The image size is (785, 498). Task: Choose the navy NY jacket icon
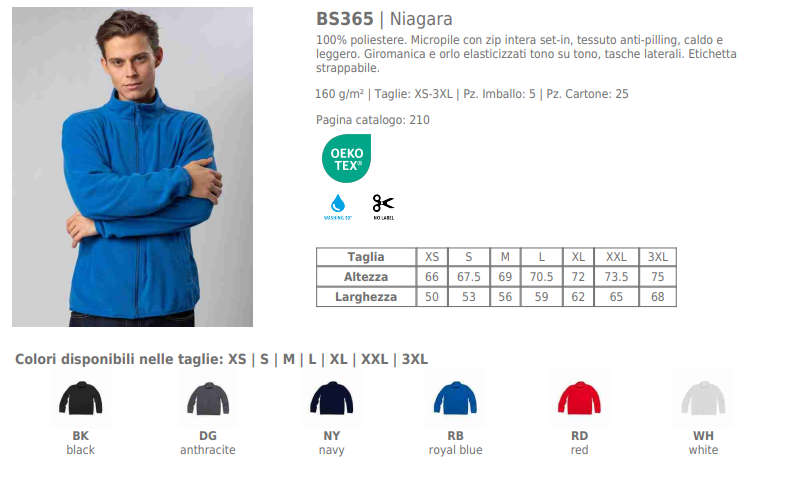pyautogui.click(x=331, y=398)
